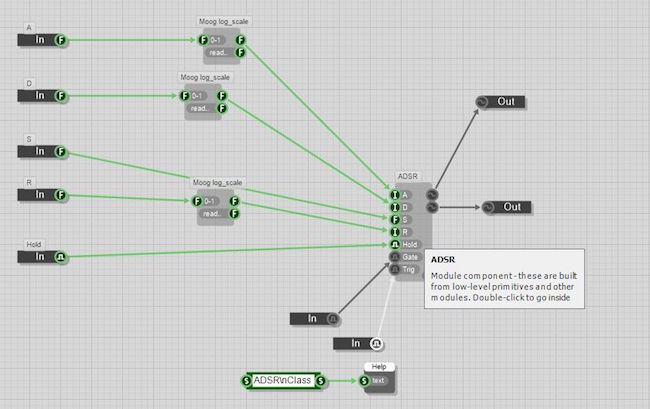Image resolution: width=650 pixels, height=409 pixels.
Task: Select the lower Out module
Action: [x=512, y=207]
